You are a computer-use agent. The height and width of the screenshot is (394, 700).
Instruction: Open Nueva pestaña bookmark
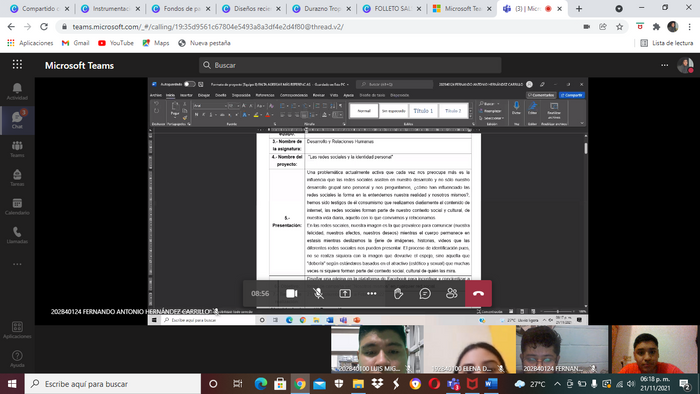coord(204,43)
